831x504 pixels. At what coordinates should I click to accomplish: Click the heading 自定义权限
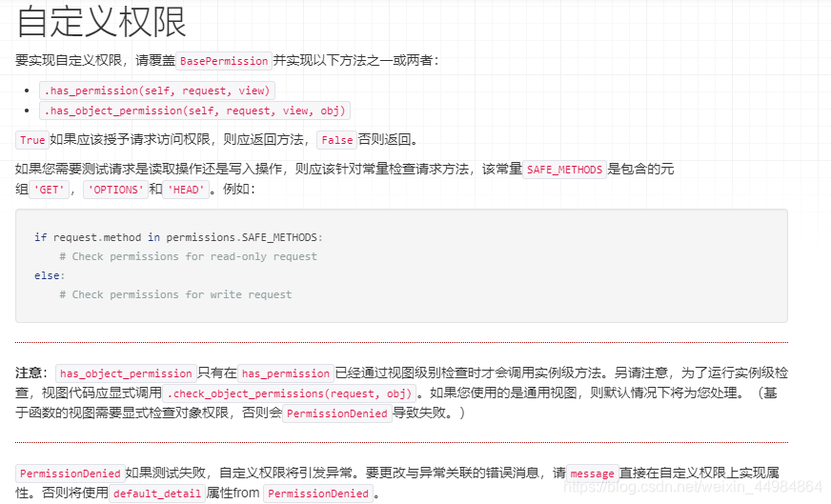coord(101,22)
